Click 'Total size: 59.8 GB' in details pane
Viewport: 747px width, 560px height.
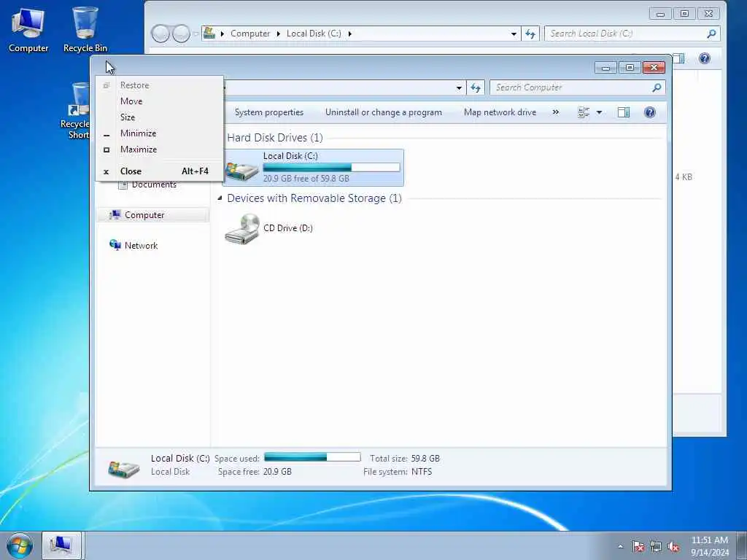coord(405,459)
